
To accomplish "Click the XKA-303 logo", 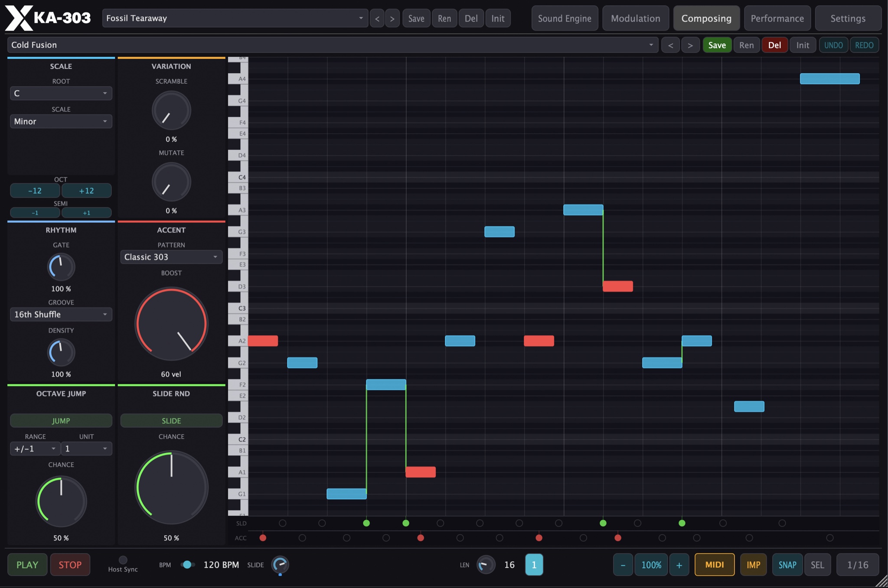I will click(48, 18).
